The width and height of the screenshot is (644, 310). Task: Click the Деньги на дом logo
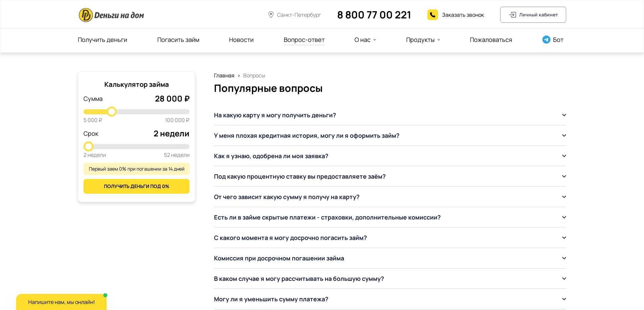pyautogui.click(x=111, y=14)
